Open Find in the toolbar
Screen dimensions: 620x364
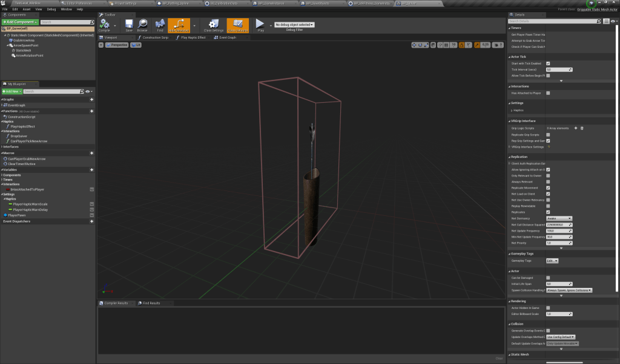[160, 24]
